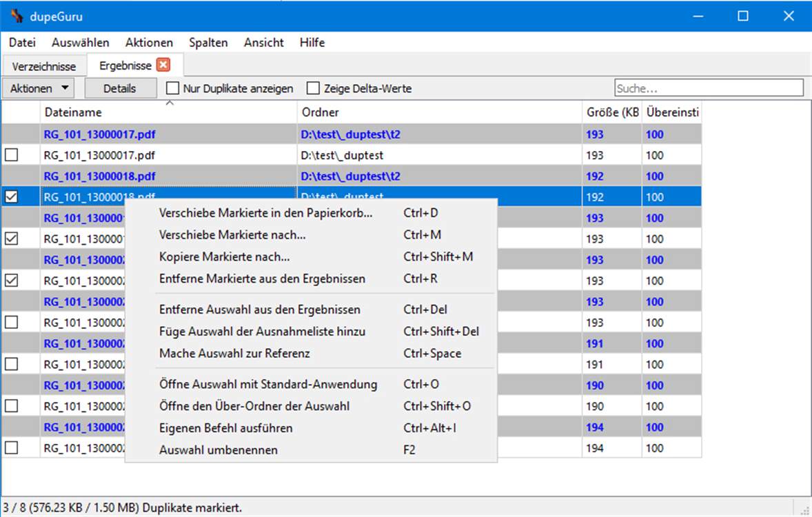Mark the checkbox of the non-reference 191 KB row
The image size is (812, 517).
(x=12, y=364)
